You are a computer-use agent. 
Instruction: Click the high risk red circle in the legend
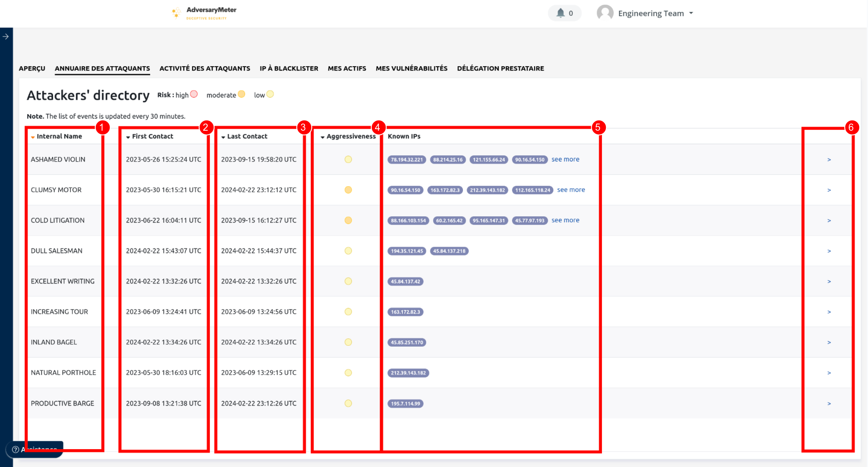[x=194, y=94]
